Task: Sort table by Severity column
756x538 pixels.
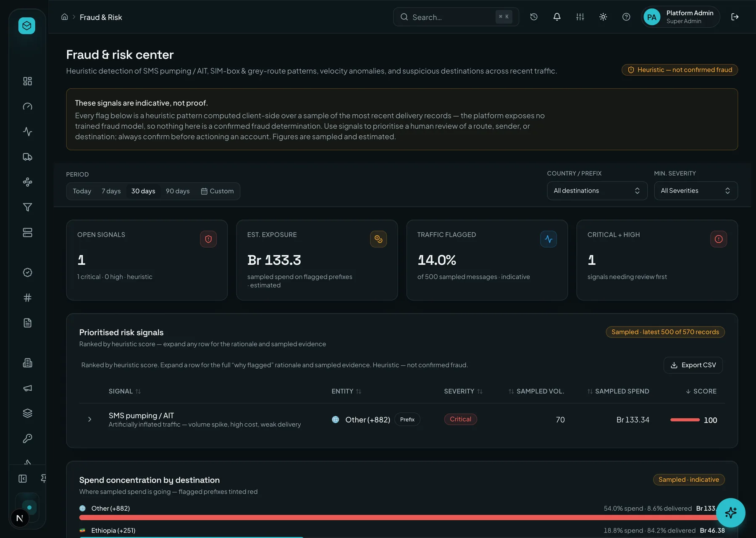Action: (x=463, y=391)
